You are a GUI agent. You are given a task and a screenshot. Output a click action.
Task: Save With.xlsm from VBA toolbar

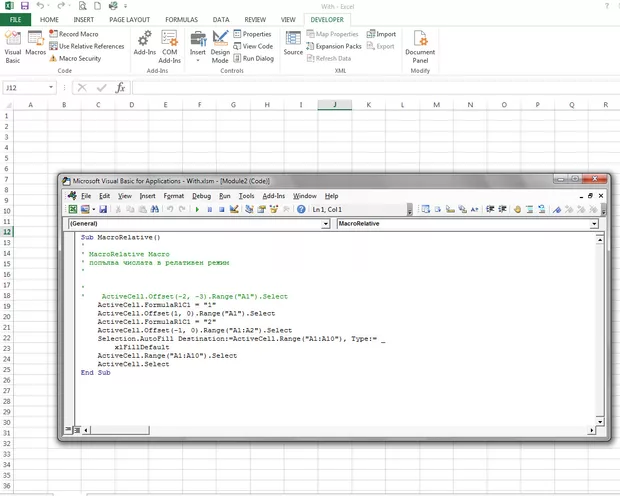(103, 209)
